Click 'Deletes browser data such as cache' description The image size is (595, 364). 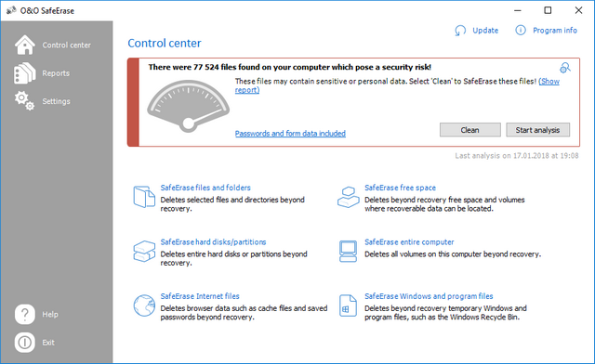coord(244,312)
